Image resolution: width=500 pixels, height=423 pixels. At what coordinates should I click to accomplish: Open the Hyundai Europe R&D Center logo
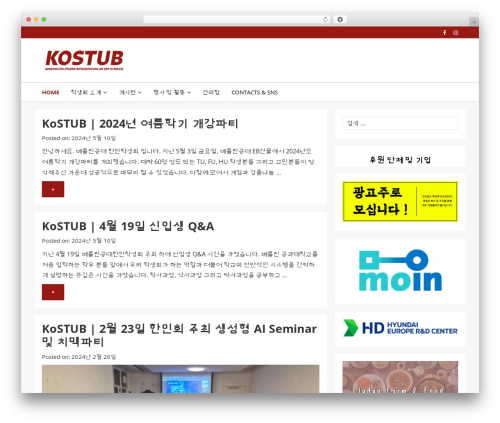click(400, 328)
